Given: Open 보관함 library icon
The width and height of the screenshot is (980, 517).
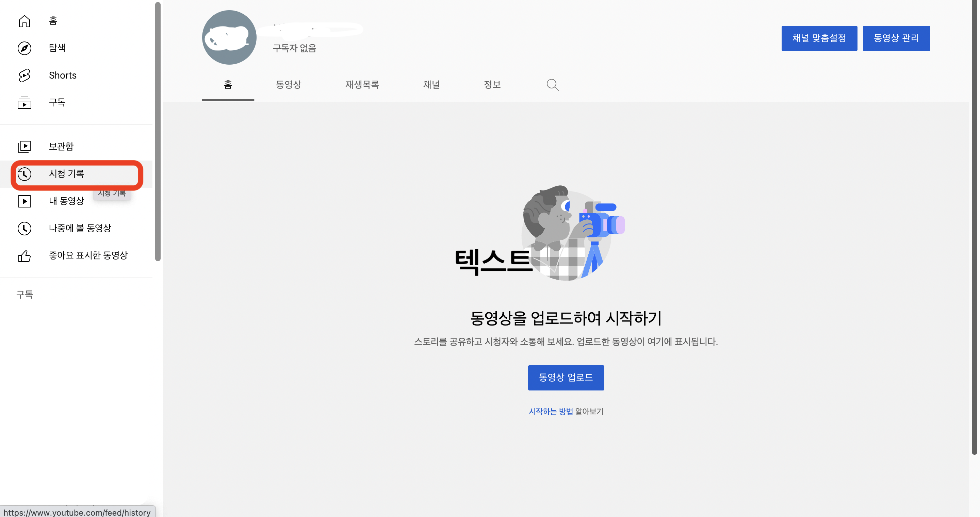Looking at the screenshot, I should [24, 146].
